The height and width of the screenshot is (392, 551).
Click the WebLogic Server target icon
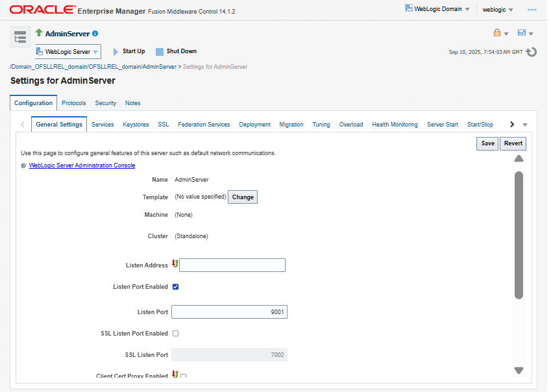(40, 51)
